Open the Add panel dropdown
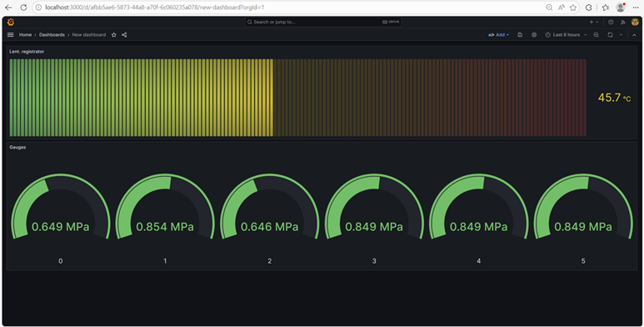The height and width of the screenshot is (327, 644). 498,35
